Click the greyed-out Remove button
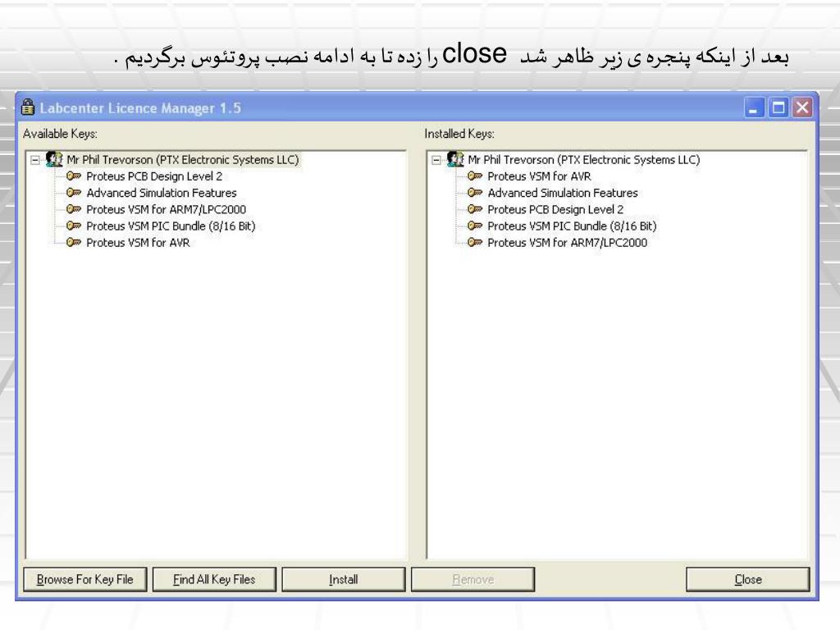 click(473, 580)
